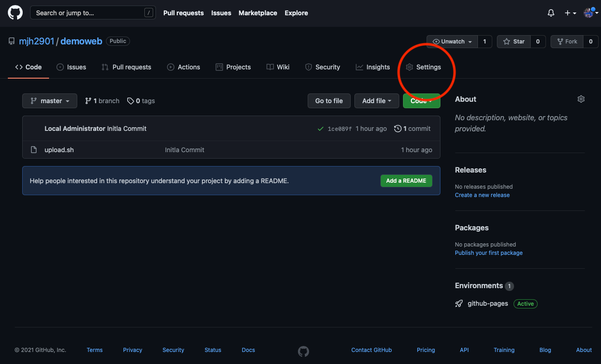Open the green Code clone dropdown
Viewport: 601px width, 364px height.
[421, 101]
